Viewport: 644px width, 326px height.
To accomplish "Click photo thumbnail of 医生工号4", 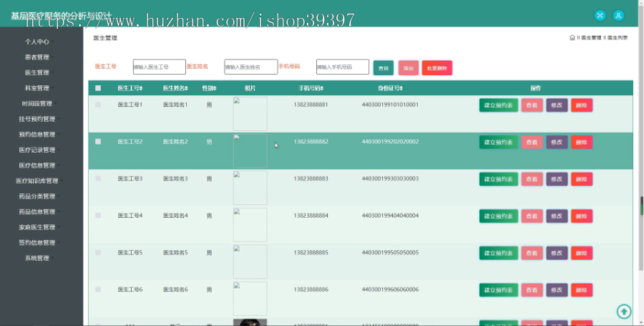I will (x=250, y=225).
